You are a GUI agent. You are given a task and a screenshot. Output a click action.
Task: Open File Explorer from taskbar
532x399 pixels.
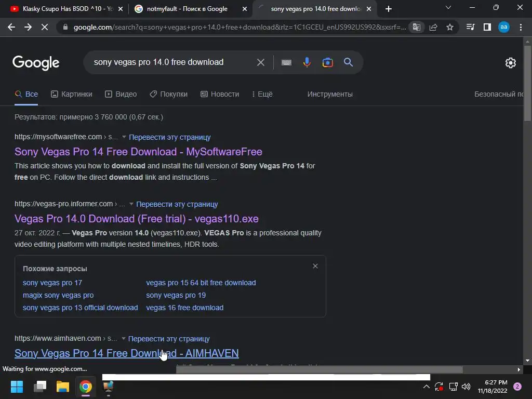click(63, 387)
